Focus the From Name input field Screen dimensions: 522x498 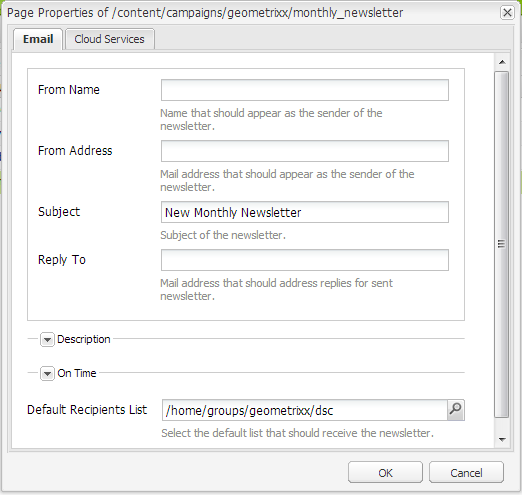click(x=305, y=90)
